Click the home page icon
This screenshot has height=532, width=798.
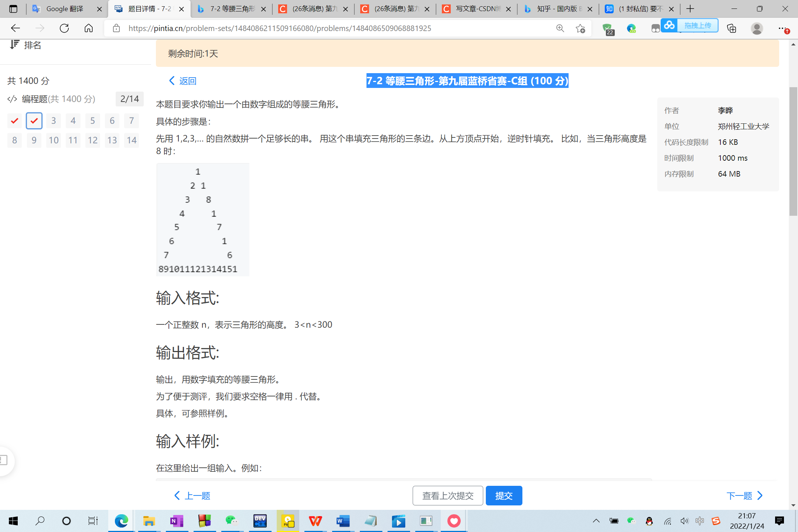click(89, 28)
